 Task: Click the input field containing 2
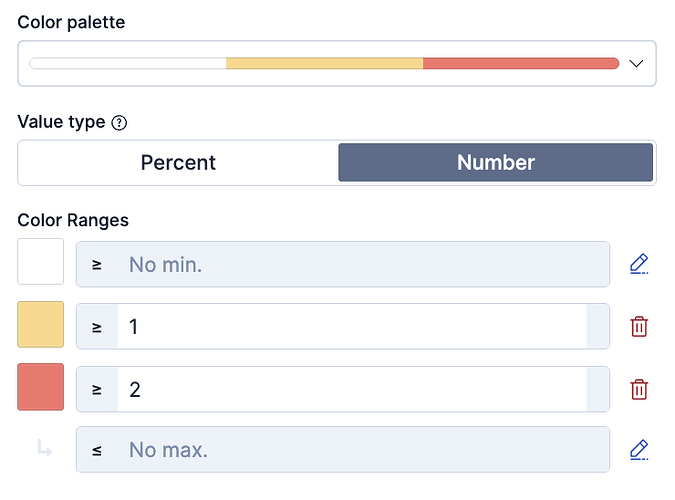click(x=351, y=388)
